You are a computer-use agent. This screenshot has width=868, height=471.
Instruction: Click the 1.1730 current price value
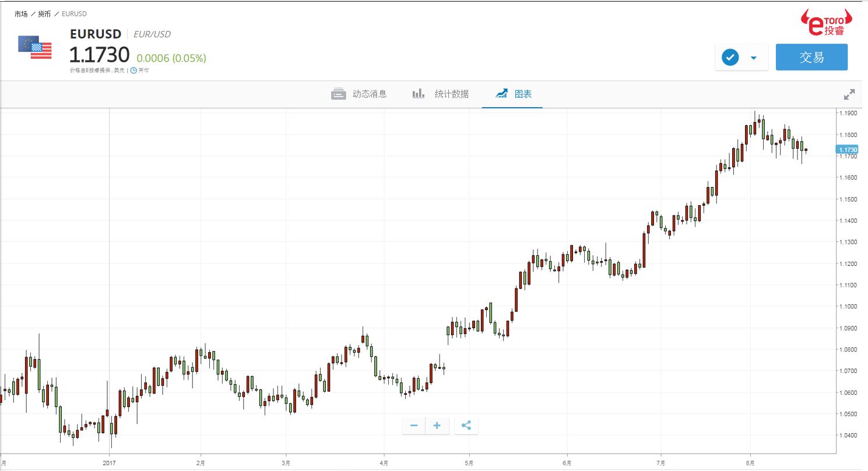click(99, 55)
